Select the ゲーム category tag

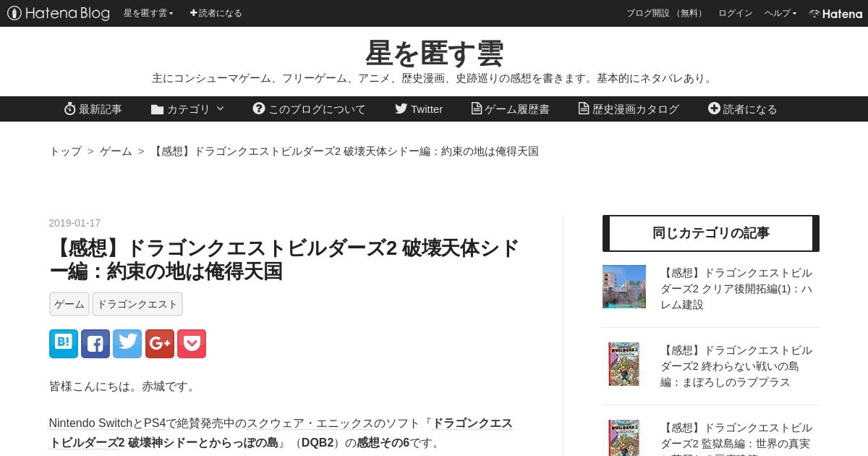coord(69,304)
